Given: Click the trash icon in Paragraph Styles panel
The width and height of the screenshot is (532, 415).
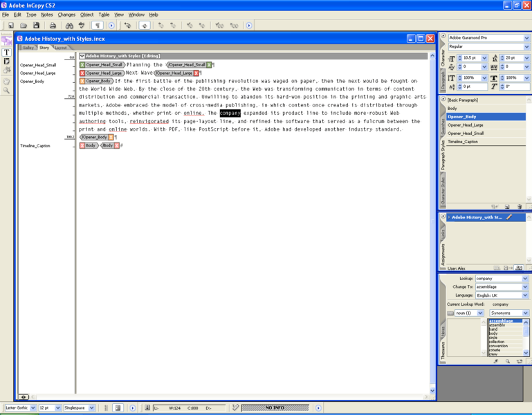Looking at the screenshot, I should point(520,206).
